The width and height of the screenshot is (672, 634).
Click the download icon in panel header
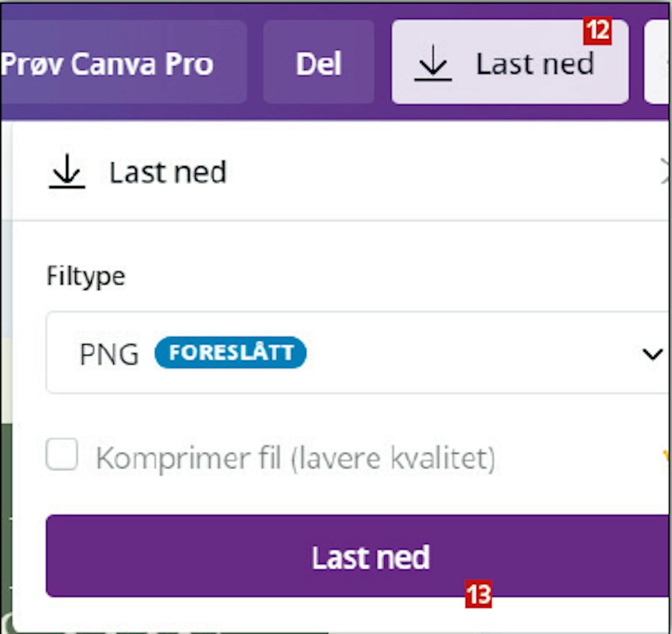point(67,172)
